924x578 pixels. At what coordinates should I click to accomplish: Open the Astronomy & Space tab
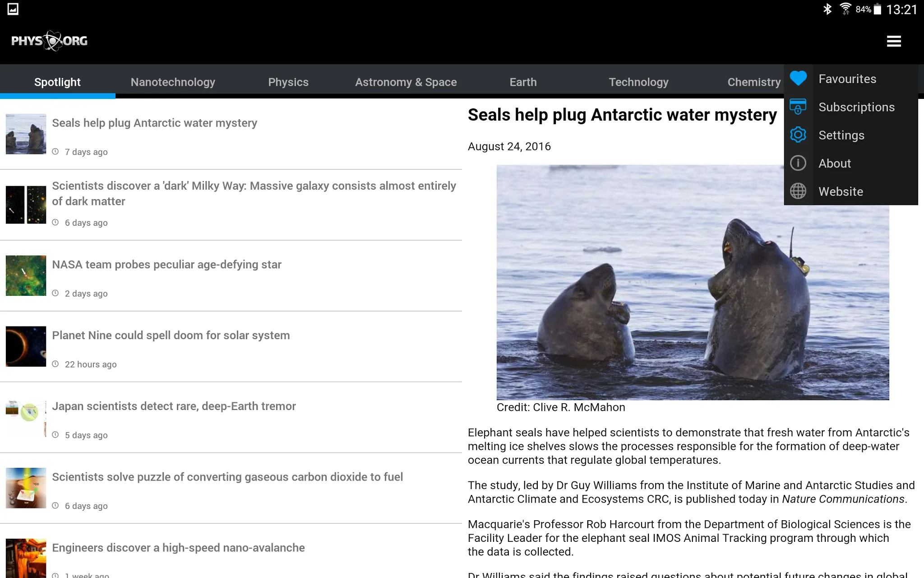[406, 82]
